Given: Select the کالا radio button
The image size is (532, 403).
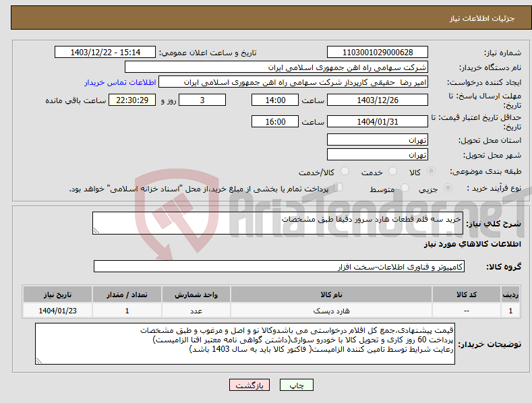Looking at the screenshot, I should (431, 171).
